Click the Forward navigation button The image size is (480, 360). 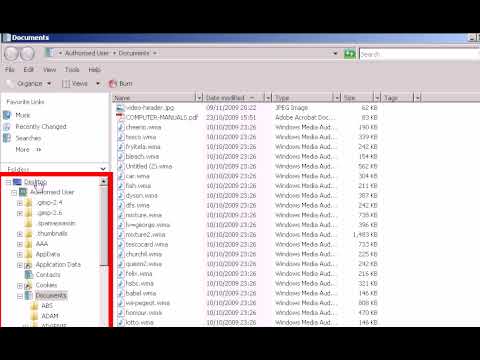point(27,54)
